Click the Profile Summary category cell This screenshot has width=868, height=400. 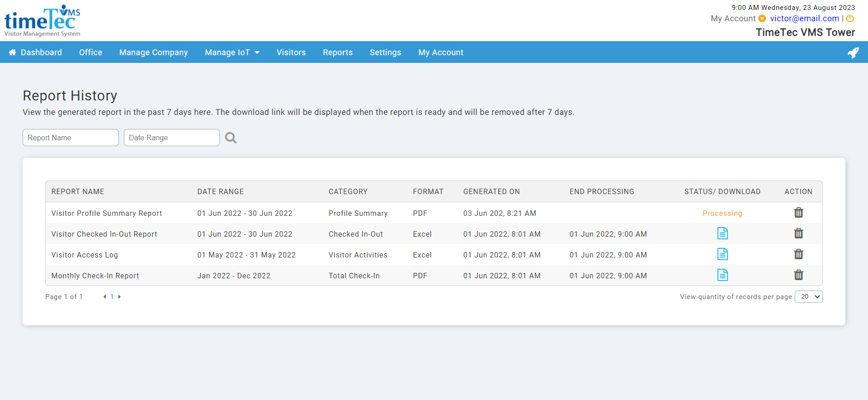(358, 213)
